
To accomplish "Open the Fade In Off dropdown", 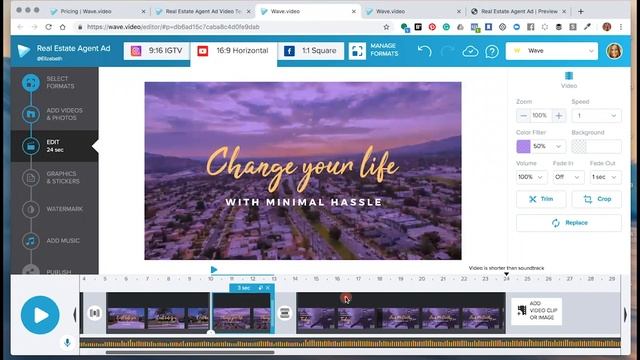I will 568,177.
